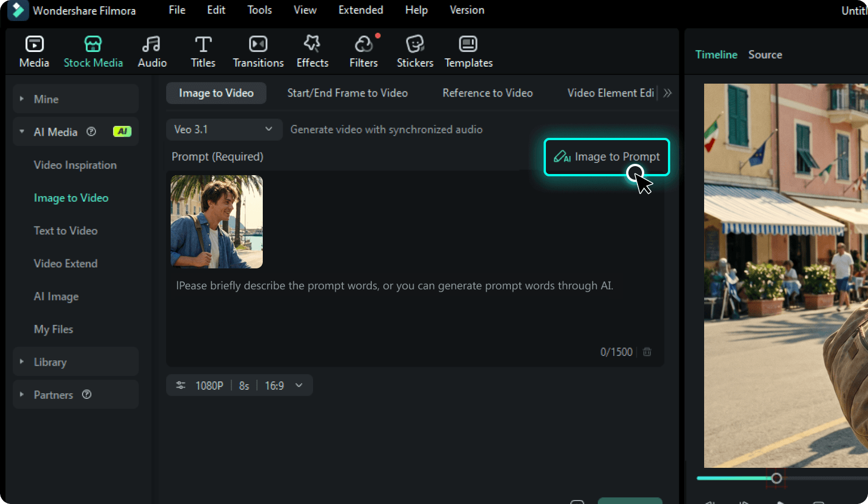Switch to the Image to Video tab

216,93
